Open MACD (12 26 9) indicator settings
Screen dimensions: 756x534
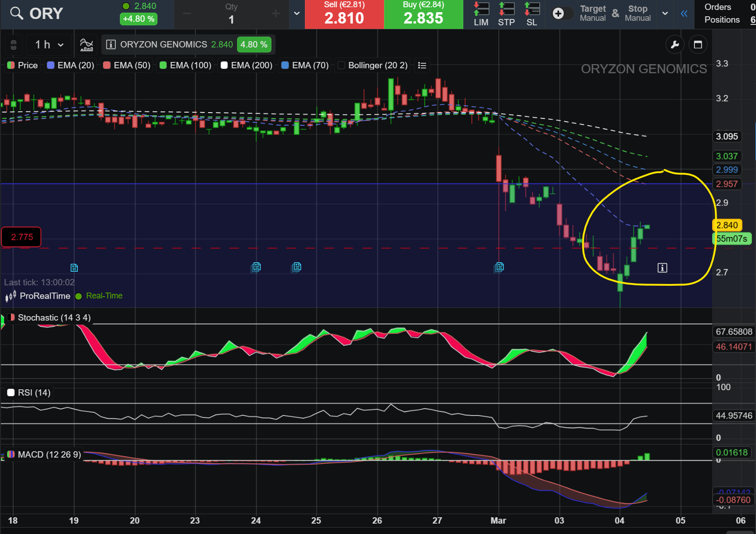(x=44, y=454)
